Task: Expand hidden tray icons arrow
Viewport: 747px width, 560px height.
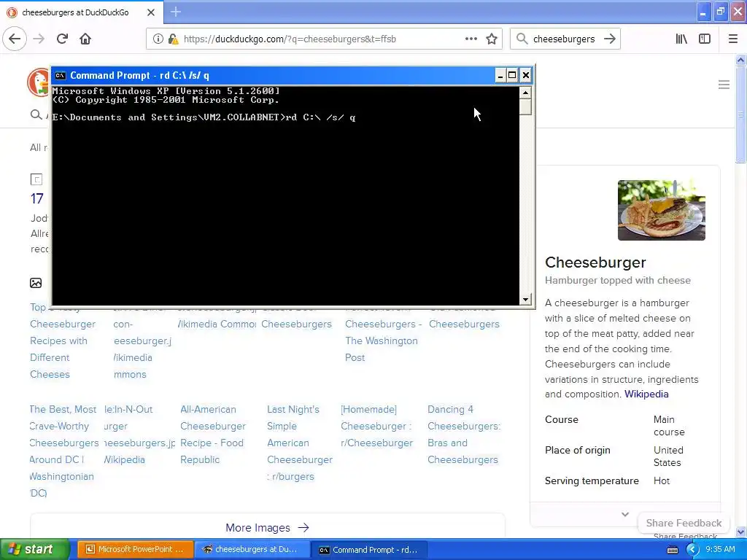Action: (692, 550)
